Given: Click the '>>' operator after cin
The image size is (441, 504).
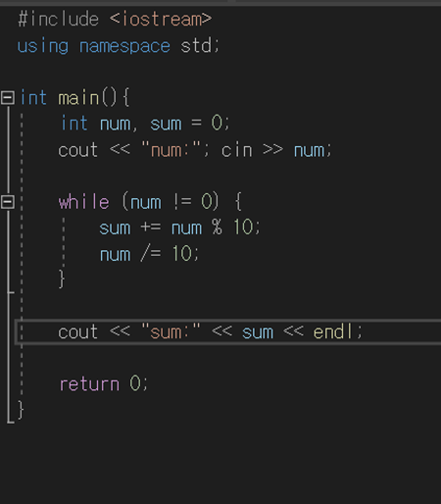Looking at the screenshot, I should click(272, 149).
